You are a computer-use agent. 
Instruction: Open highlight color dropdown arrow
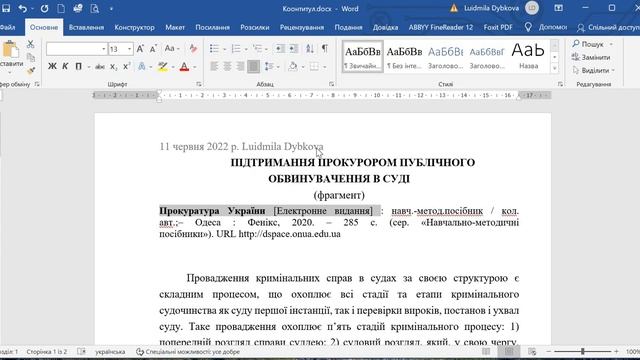coord(173,67)
